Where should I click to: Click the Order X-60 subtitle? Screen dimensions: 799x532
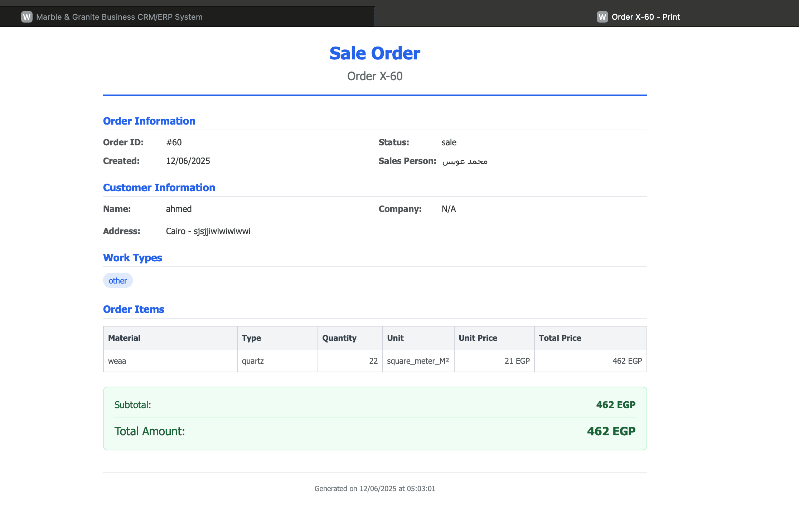(375, 76)
